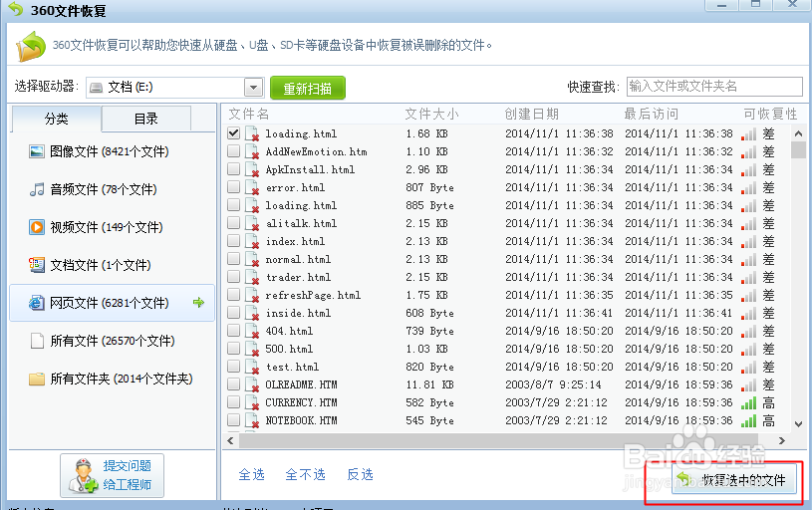This screenshot has height=510, width=812.
Task: Click the large folder recovery logo in header
Action: pyautogui.click(x=31, y=46)
